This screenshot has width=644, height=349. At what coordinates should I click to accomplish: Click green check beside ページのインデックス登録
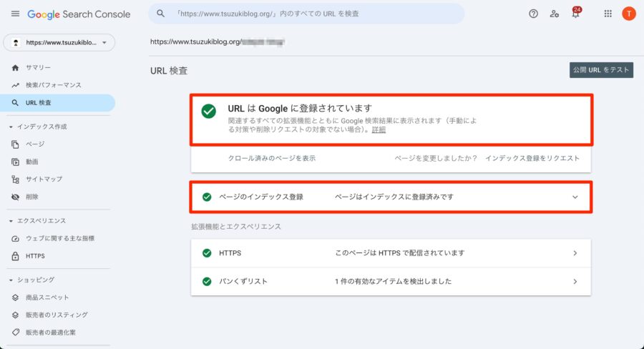pyautogui.click(x=207, y=197)
